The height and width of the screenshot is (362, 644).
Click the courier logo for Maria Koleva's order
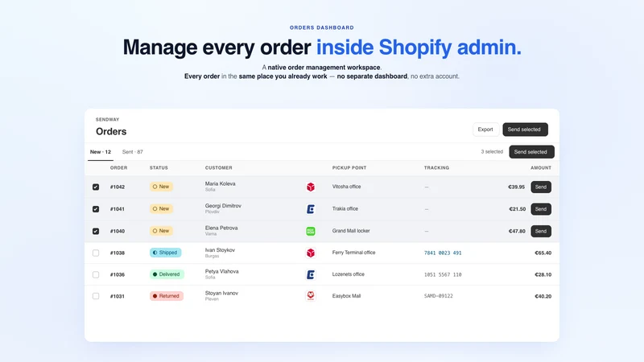click(311, 187)
